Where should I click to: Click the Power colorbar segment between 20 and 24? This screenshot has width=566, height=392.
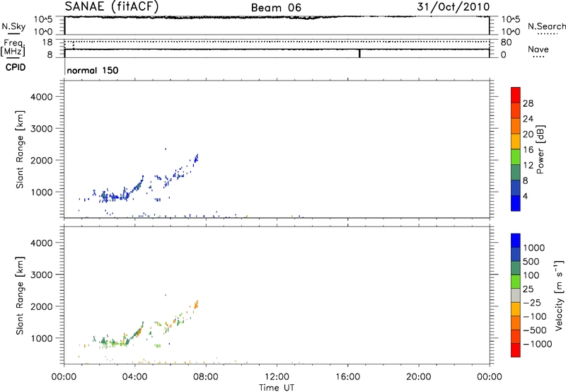click(x=516, y=126)
